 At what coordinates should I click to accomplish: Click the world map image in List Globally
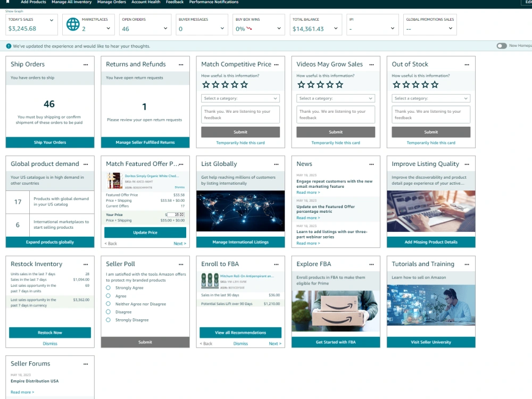(240, 211)
